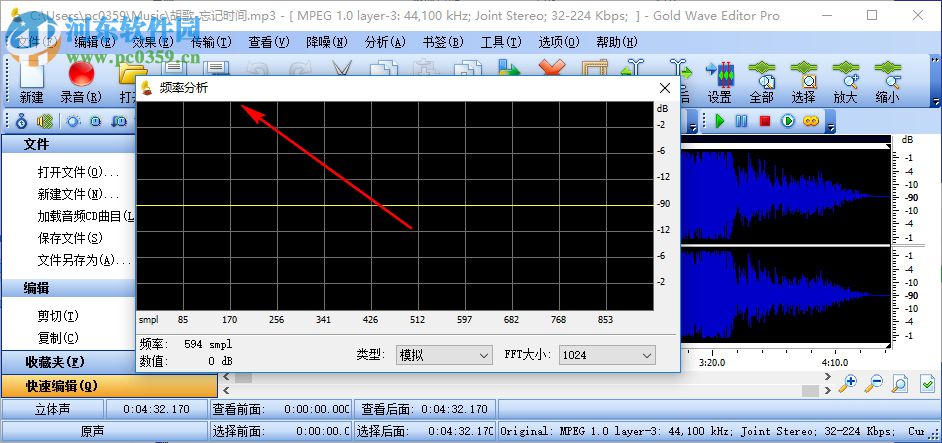
Task: Click the red X delete toolbar icon
Action: point(552,67)
